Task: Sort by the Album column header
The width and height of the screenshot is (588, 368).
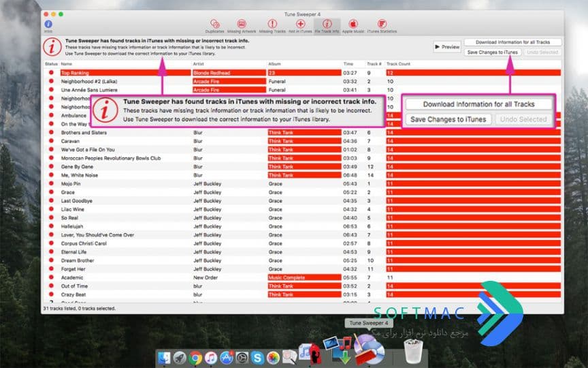Action: point(274,64)
